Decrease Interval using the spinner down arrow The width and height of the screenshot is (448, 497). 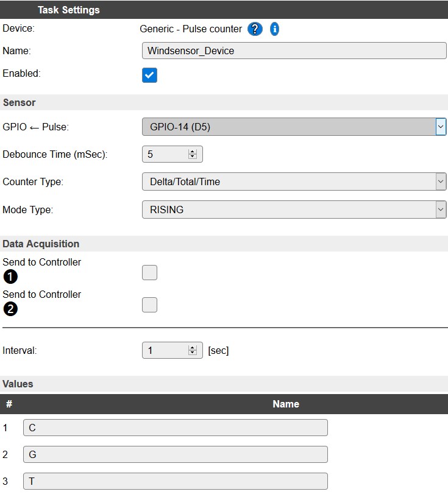[x=193, y=353]
